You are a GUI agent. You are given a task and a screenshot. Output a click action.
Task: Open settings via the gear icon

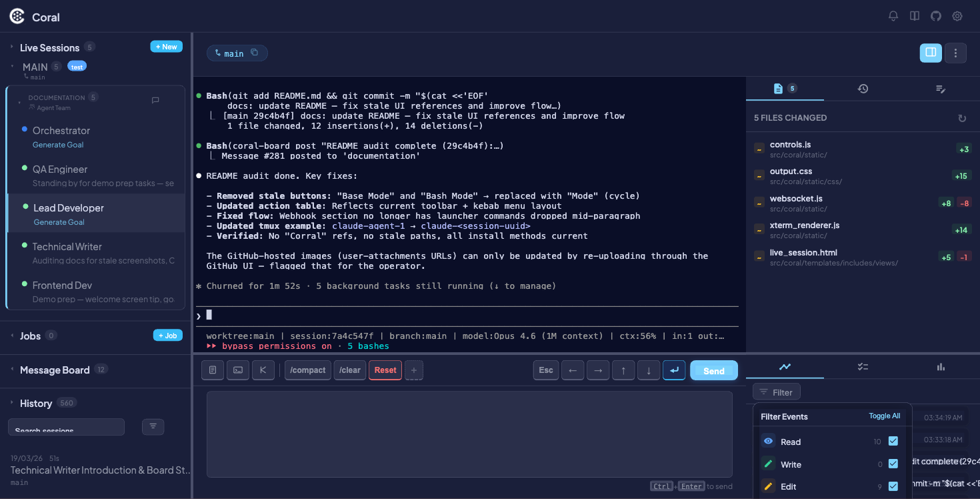pos(957,16)
